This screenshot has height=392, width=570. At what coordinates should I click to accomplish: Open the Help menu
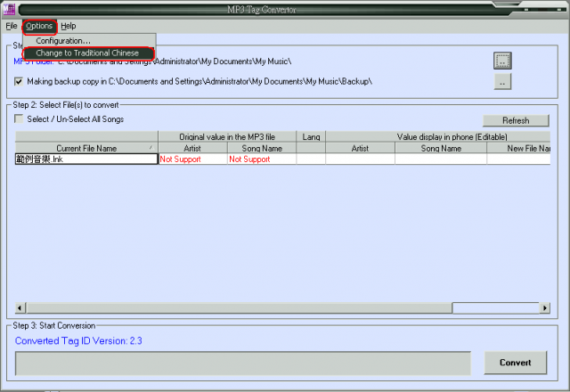[69, 26]
